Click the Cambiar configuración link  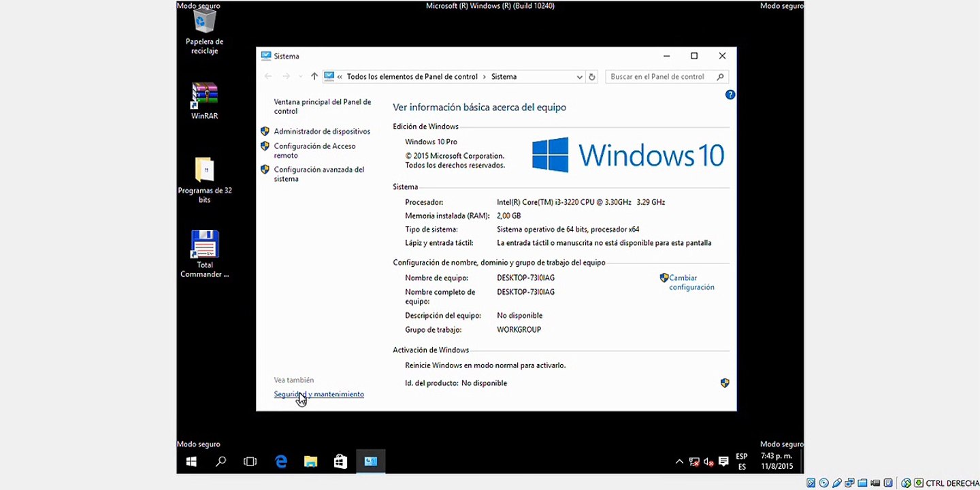click(691, 282)
